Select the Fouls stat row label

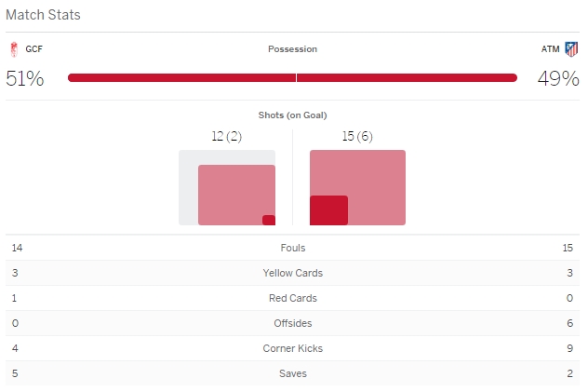292,248
